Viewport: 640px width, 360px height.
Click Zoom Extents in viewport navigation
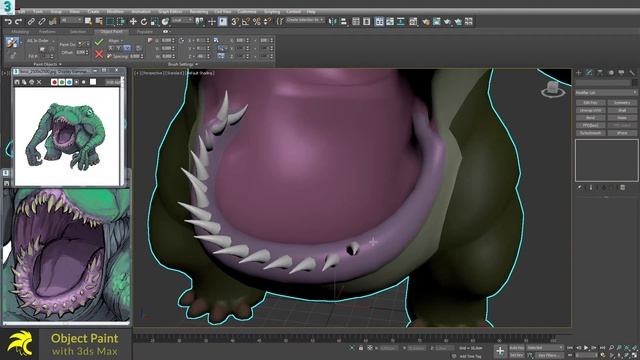click(x=627, y=348)
